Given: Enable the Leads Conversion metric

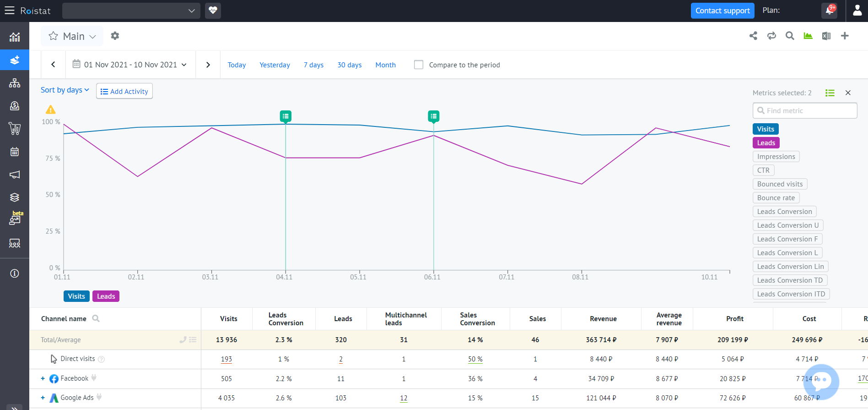Looking at the screenshot, I should tap(784, 212).
